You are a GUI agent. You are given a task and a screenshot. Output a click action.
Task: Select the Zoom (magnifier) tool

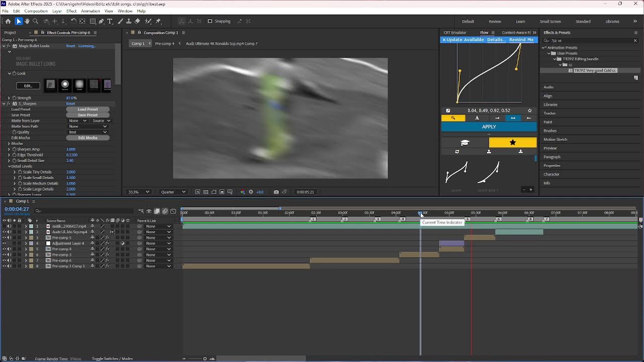pyautogui.click(x=36, y=21)
